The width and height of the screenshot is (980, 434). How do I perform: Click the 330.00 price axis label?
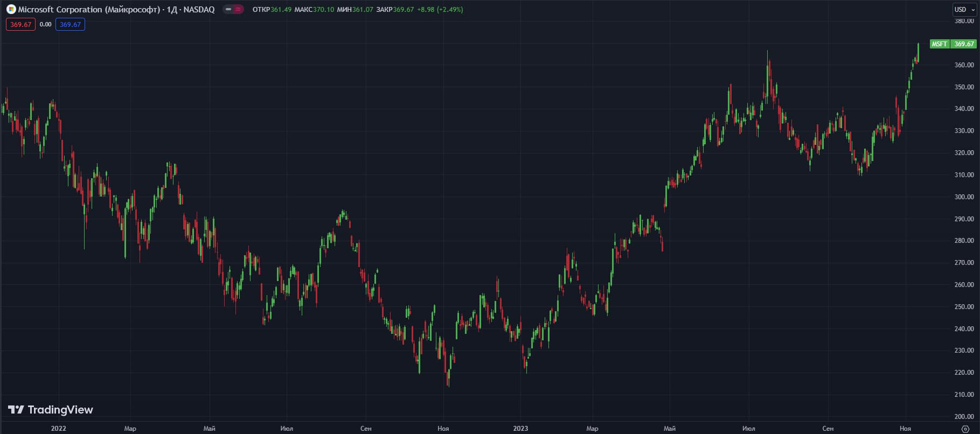pos(964,130)
